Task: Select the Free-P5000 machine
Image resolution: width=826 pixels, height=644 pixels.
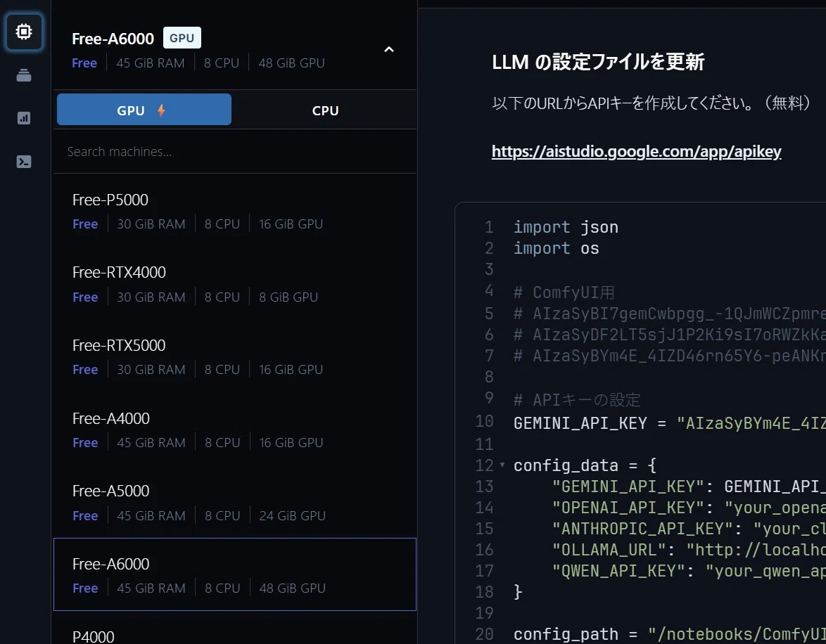Action: pyautogui.click(x=235, y=212)
